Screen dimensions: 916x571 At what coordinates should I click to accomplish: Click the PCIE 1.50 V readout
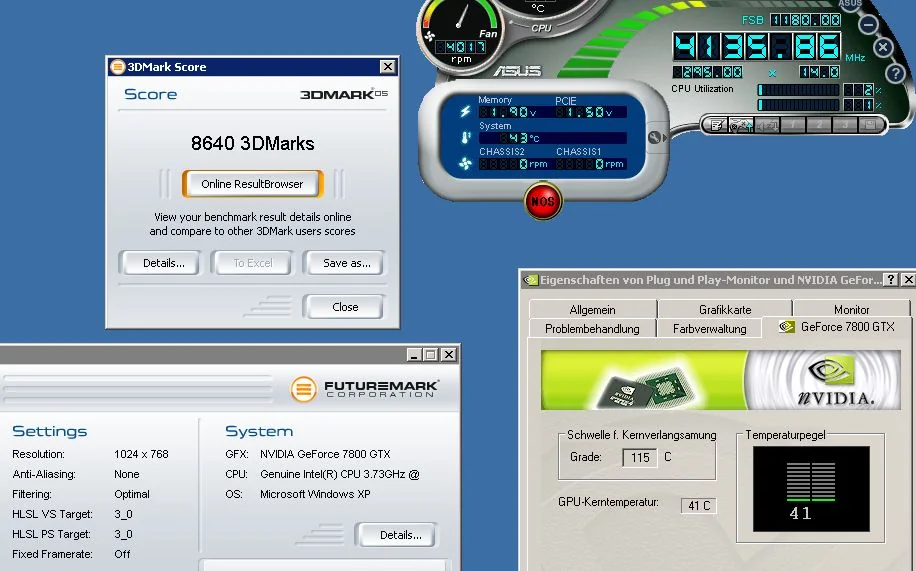(590, 112)
